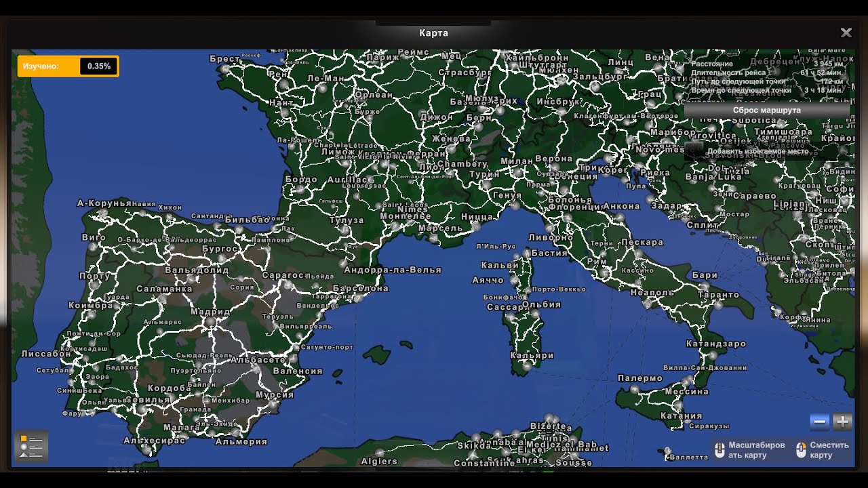The width and height of the screenshot is (868, 488).
Task: Click the Андорра-ла-Велья label
Action: [x=393, y=270]
